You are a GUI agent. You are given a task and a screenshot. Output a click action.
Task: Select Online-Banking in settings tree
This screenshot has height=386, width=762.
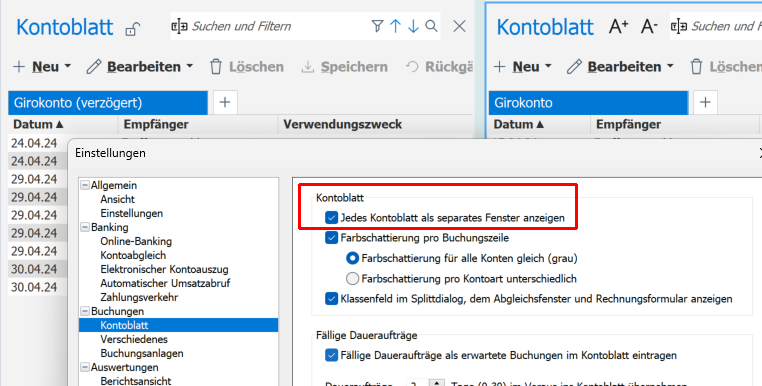click(136, 241)
